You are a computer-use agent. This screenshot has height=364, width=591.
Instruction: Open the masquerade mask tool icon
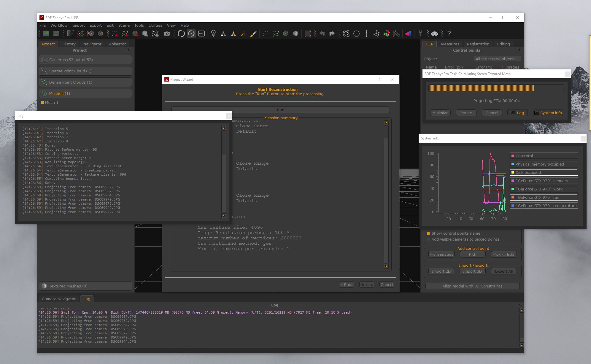pos(435,34)
